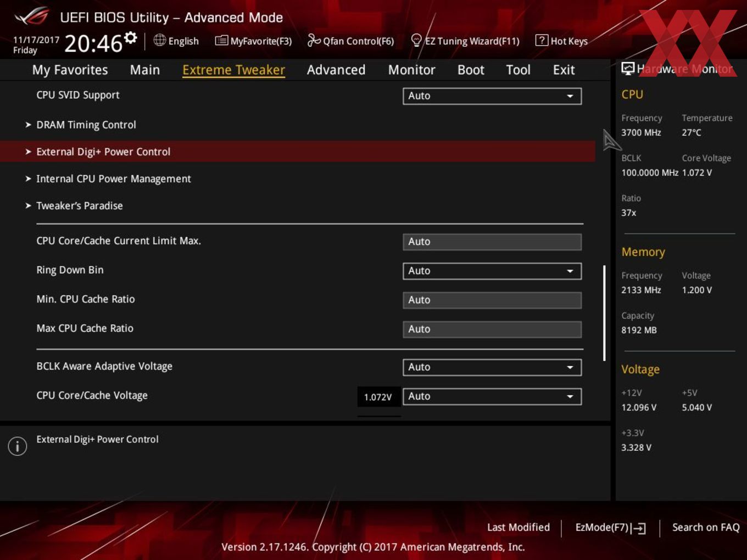Viewport: 747px width, 560px height.
Task: Click the settings list scrollbar
Action: [604, 313]
